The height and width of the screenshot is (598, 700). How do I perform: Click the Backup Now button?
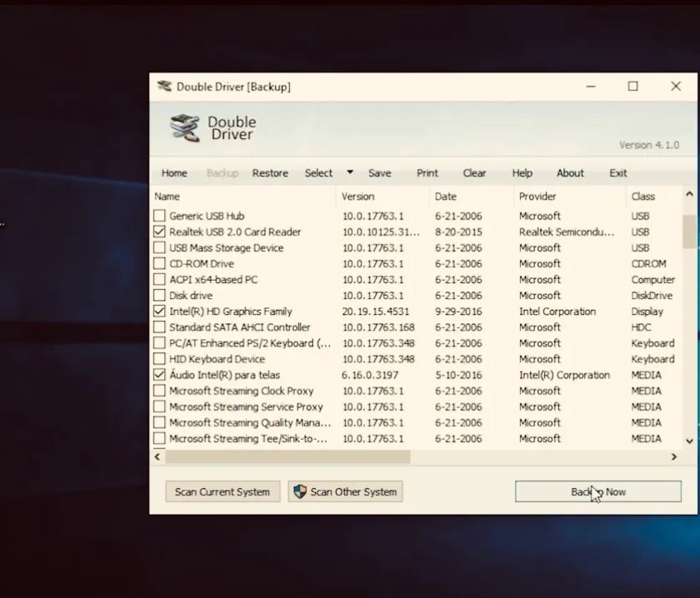point(597,491)
